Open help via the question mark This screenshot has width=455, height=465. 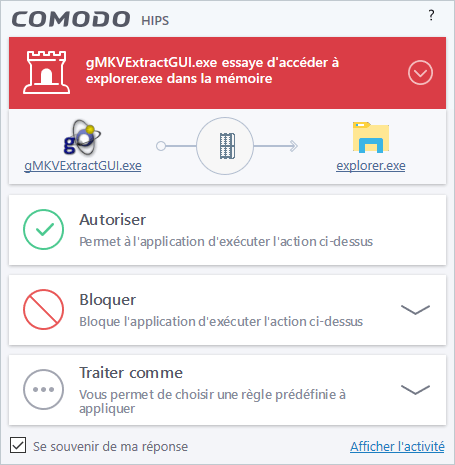[x=431, y=15]
